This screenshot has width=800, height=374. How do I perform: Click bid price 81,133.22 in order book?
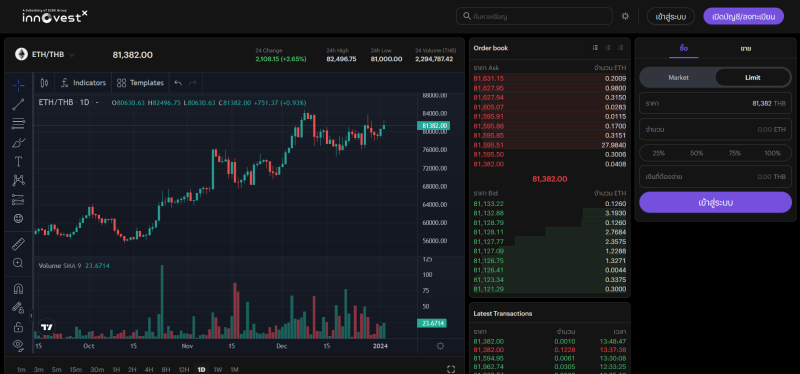point(489,204)
